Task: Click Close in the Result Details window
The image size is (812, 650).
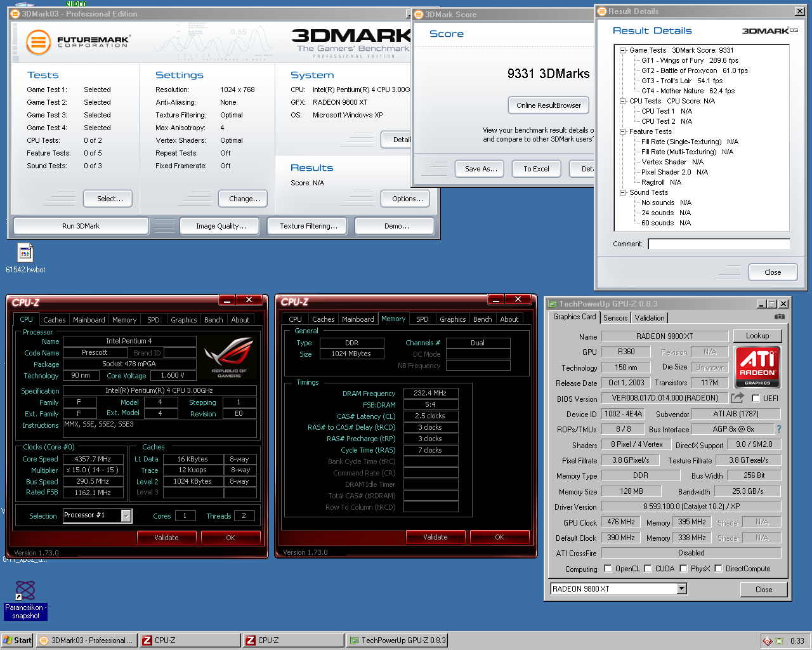Action: (x=773, y=272)
